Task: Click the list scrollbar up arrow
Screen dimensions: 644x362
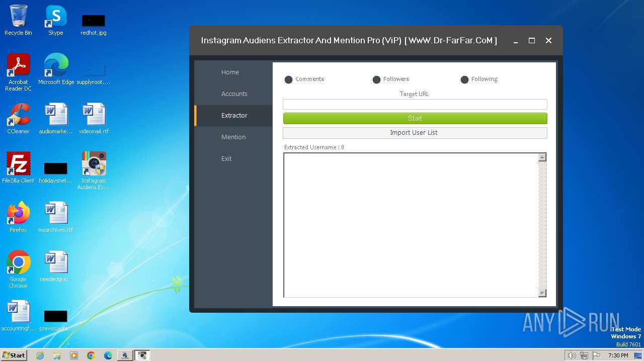Action: [x=542, y=157]
